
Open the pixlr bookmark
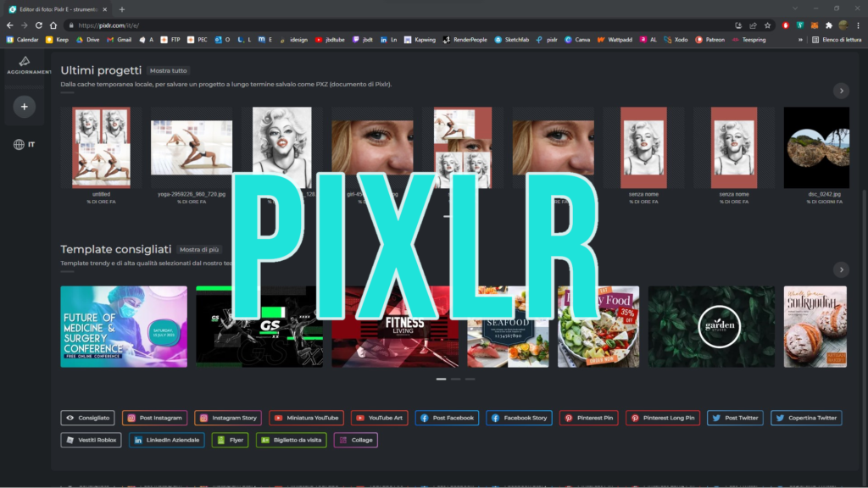click(x=547, y=40)
